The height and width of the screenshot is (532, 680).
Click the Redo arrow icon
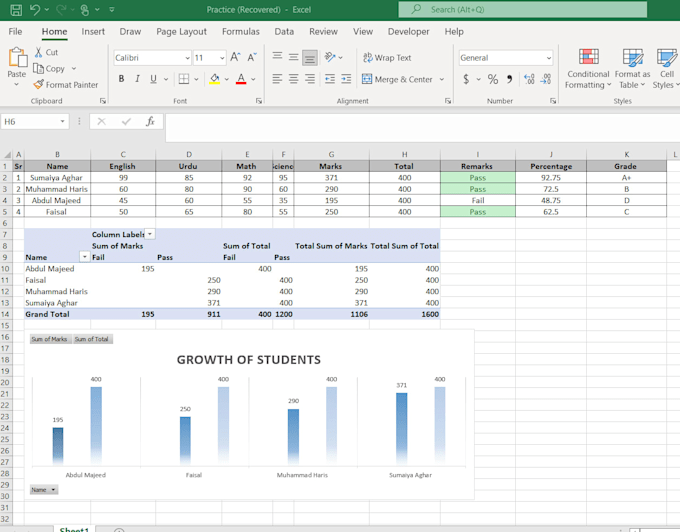(x=61, y=10)
